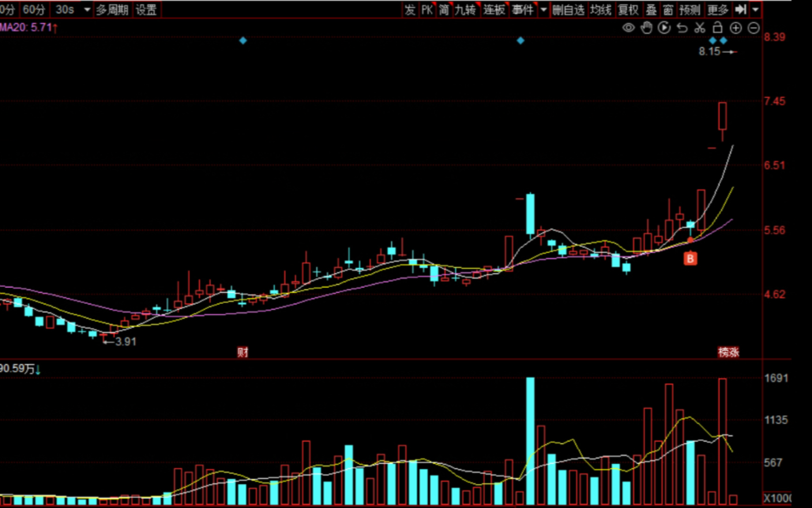Click the 567 volume axis value
The height and width of the screenshot is (508, 812).
pos(773,462)
